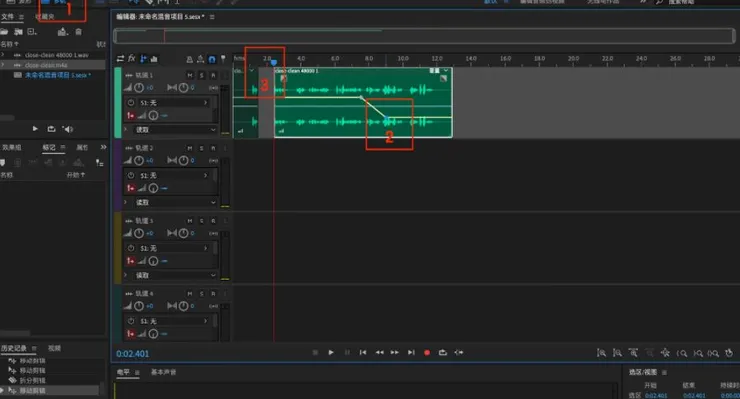Switch to the 历史记录 History tab

(x=14, y=348)
